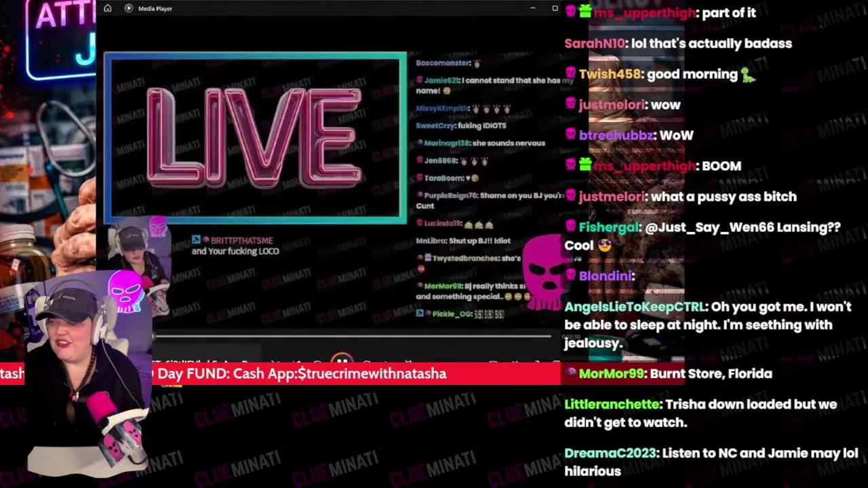Screen dimensions: 868x488
Task: Click the 'Media Player' window title
Action: pyautogui.click(x=155, y=8)
